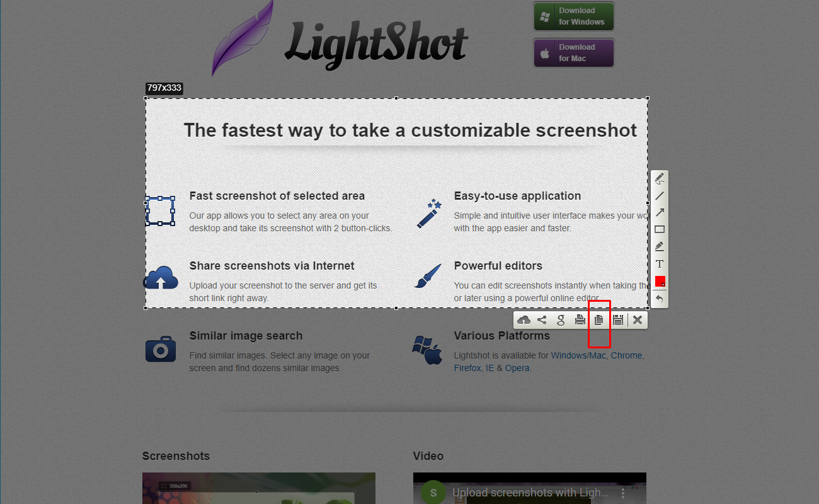Click 'Various Platforms' heading
The width and height of the screenshot is (819, 504).
(502, 336)
